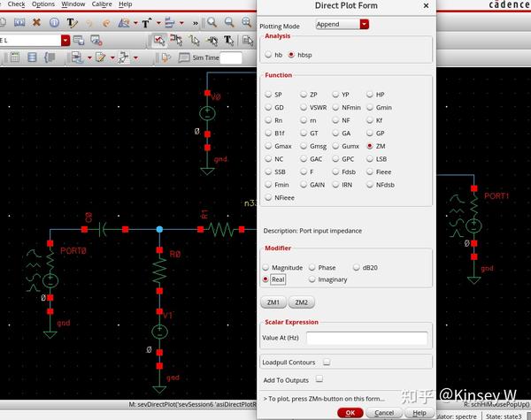Click the Align objects icon

pos(170,23)
